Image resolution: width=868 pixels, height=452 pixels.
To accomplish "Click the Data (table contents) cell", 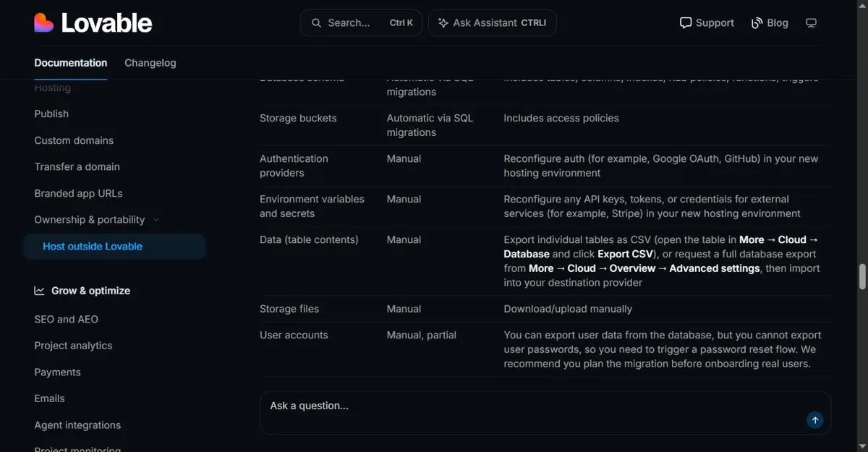I will pos(309,239).
